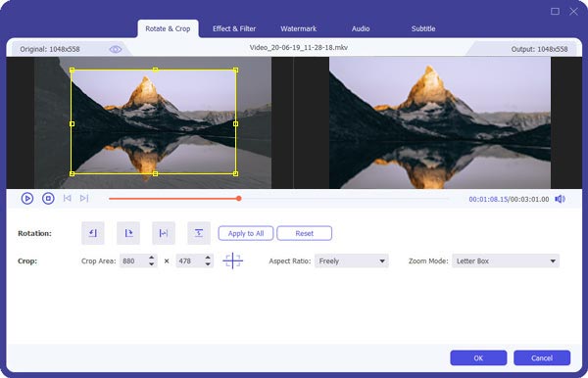The width and height of the screenshot is (588, 378).
Task: Click the Apply to All button
Action: pyautogui.click(x=246, y=233)
